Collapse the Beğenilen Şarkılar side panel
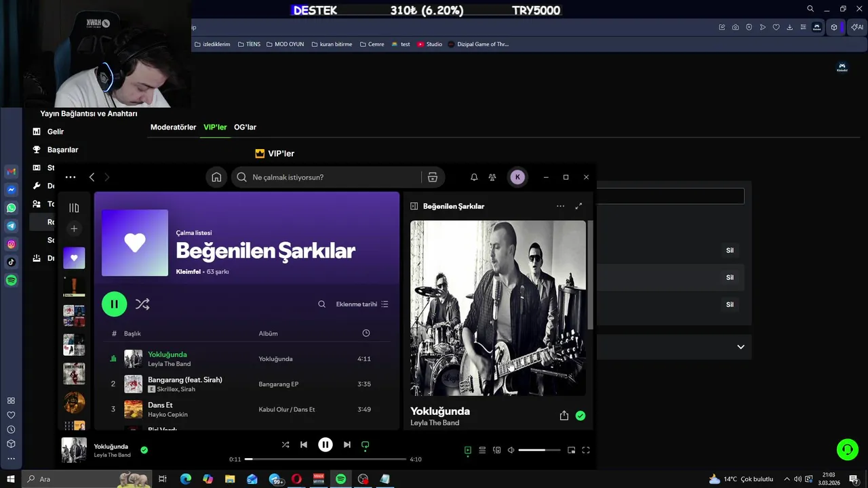 tap(414, 206)
